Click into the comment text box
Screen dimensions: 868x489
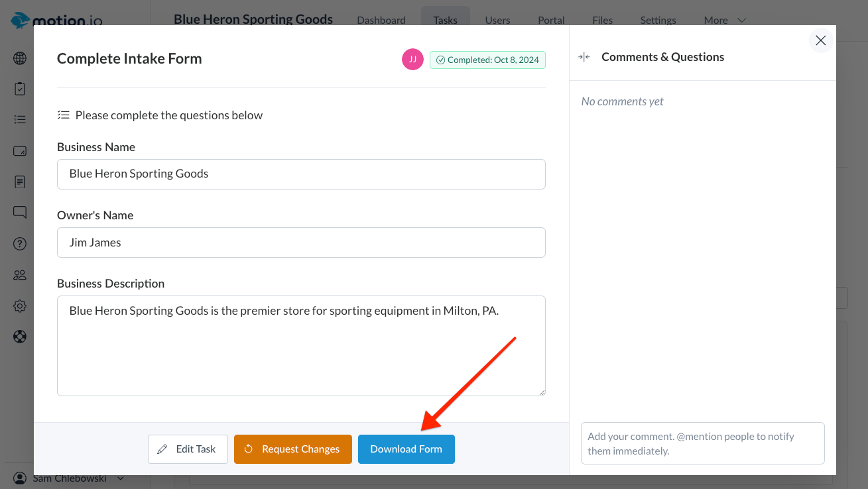(x=702, y=443)
